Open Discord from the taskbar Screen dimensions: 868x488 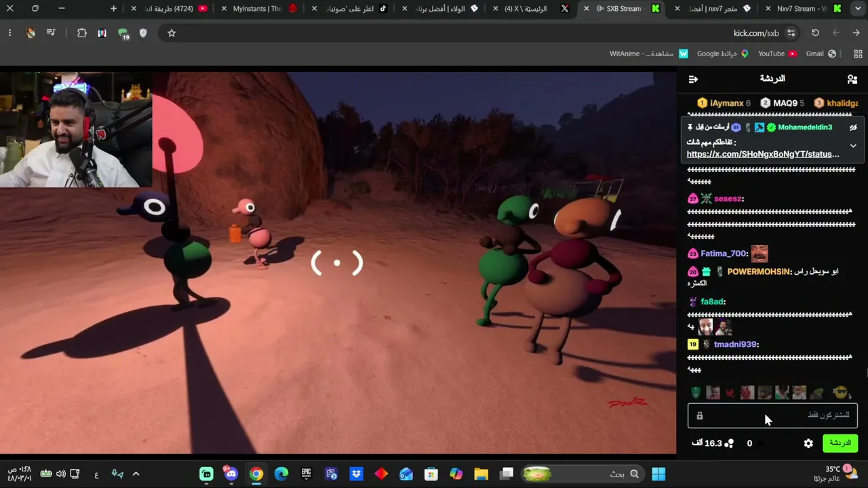pyautogui.click(x=231, y=474)
